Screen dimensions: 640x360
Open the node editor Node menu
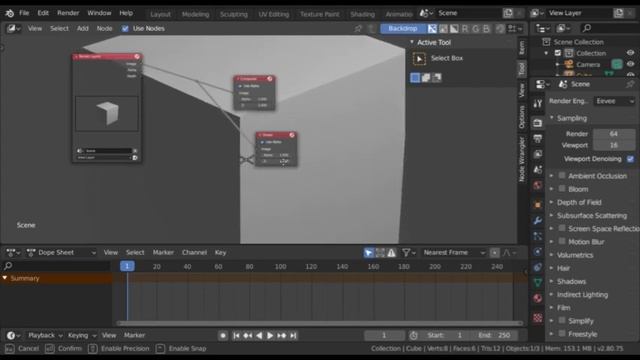click(x=104, y=29)
